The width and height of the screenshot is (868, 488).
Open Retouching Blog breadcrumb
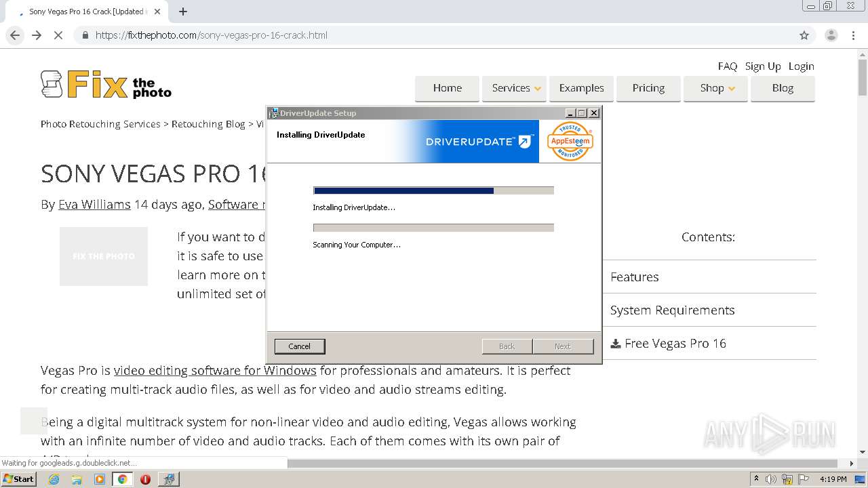(x=208, y=124)
